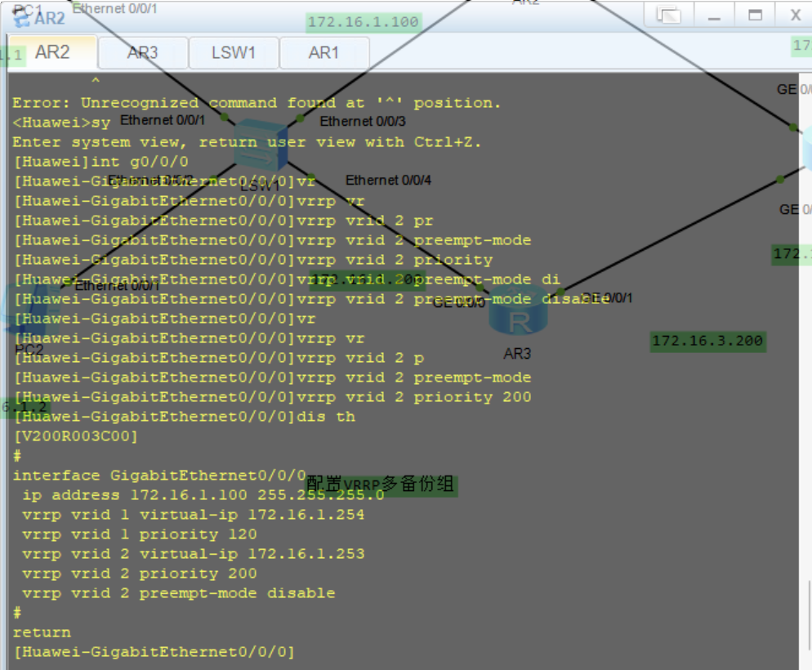Click the Ethernet 0/0/4 port label
Viewport: 812px width, 670px height.
388,181
